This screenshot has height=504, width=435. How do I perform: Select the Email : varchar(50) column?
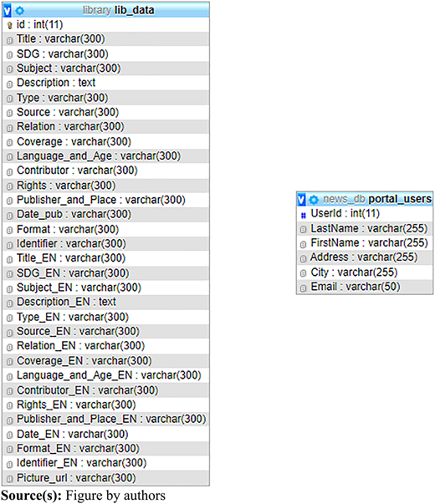(x=365, y=287)
